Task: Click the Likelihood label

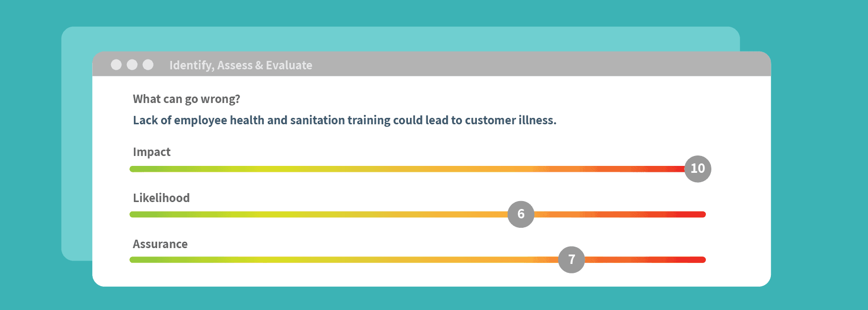Action: [x=161, y=198]
